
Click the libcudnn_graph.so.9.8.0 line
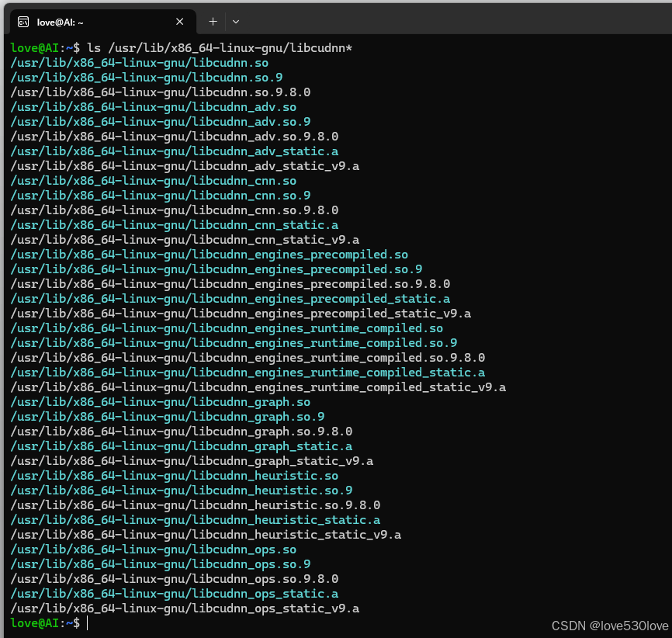tap(182, 432)
